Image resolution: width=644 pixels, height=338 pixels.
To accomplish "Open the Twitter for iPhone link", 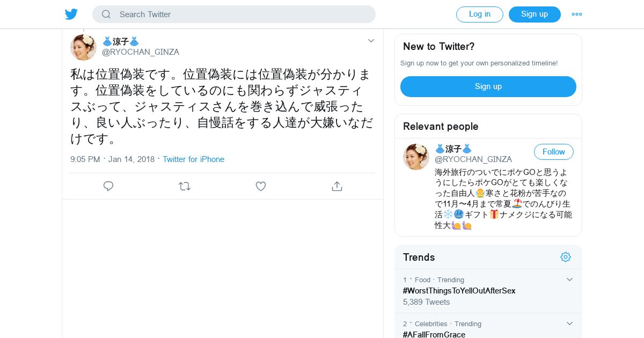I will click(193, 159).
